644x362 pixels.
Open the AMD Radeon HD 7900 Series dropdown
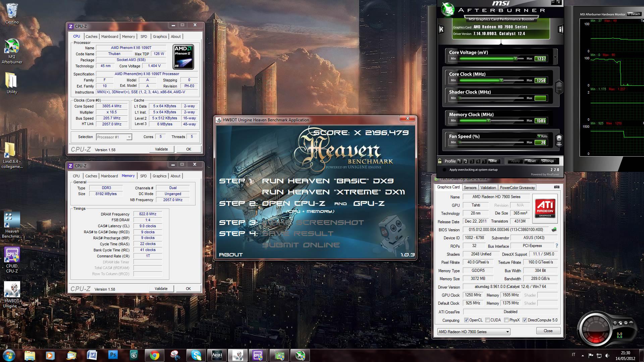(x=474, y=331)
